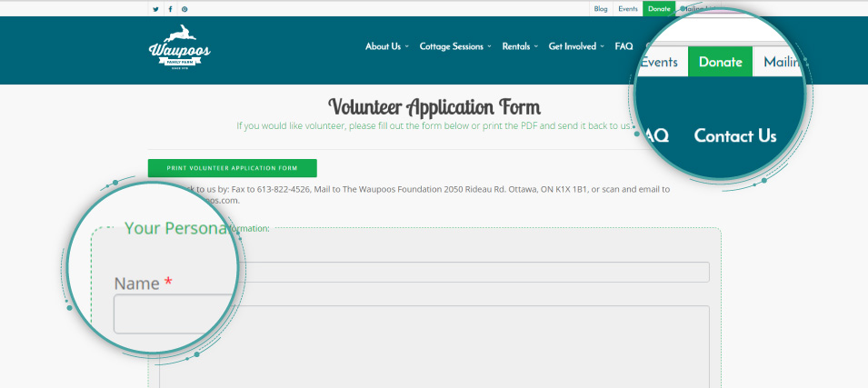Screen dimensions: 868x388
Task: Open the Pinterest social icon
Action: point(185,9)
